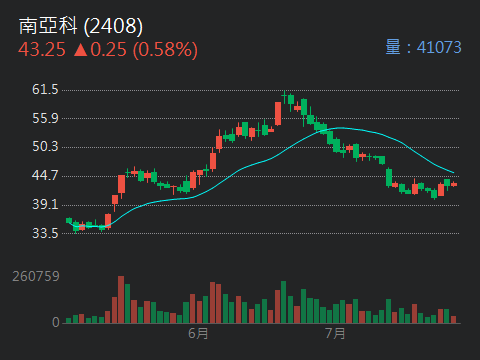Viewport: 480px width, 360px height.
Task: Click the 44.7 price axis label
Action: tap(45, 175)
